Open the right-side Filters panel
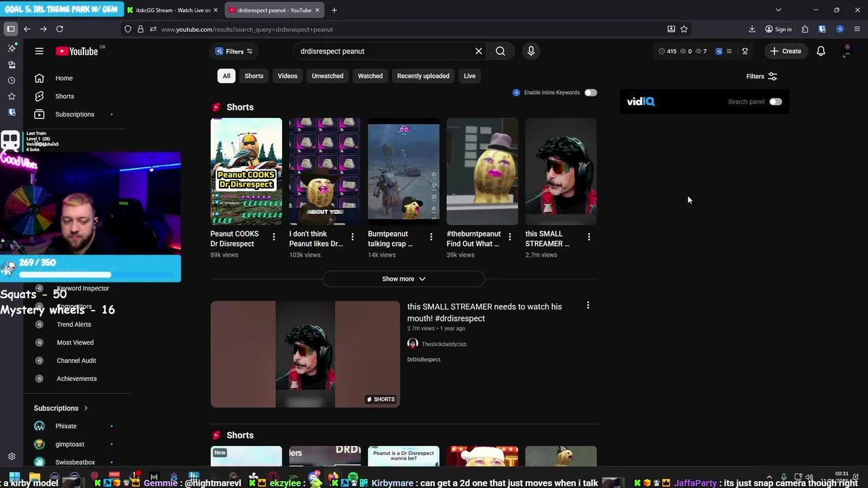Viewport: 868px width, 488px height. [x=762, y=77]
